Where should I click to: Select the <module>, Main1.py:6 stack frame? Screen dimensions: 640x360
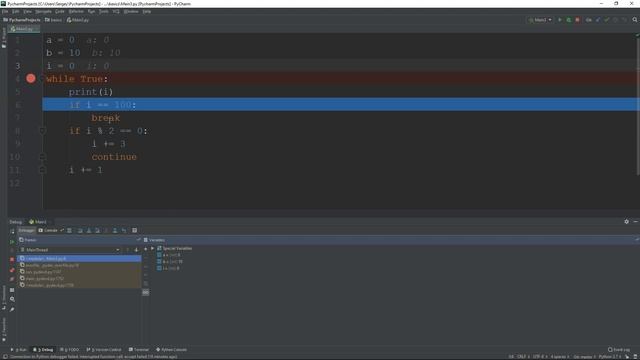[x=79, y=258]
